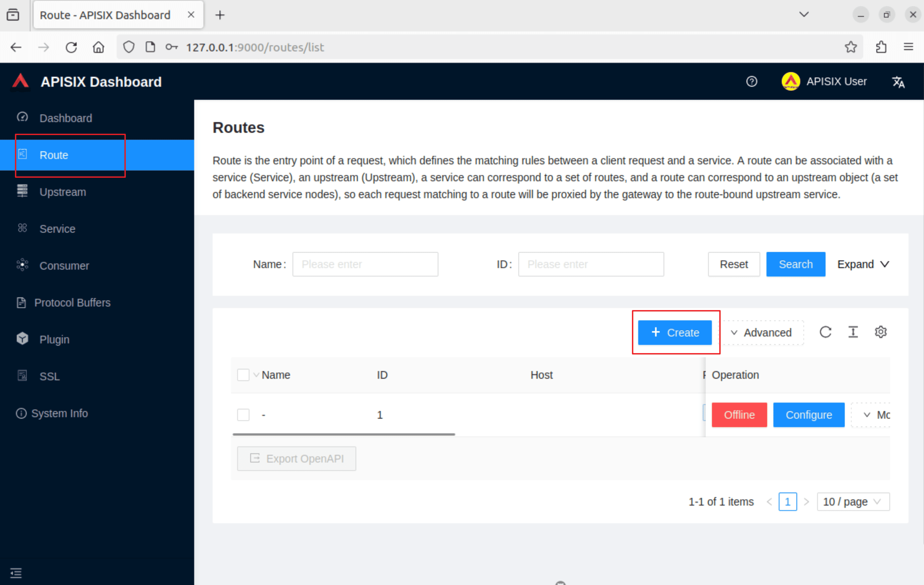This screenshot has height=585, width=924.
Task: Focus the ID search field
Action: point(591,264)
